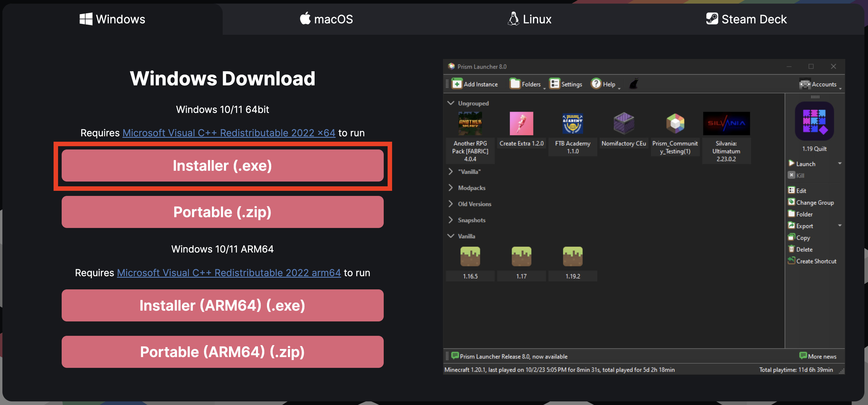Click the Windows 10/11 64bit text
Screen dimensions: 868x405
pyautogui.click(x=222, y=110)
